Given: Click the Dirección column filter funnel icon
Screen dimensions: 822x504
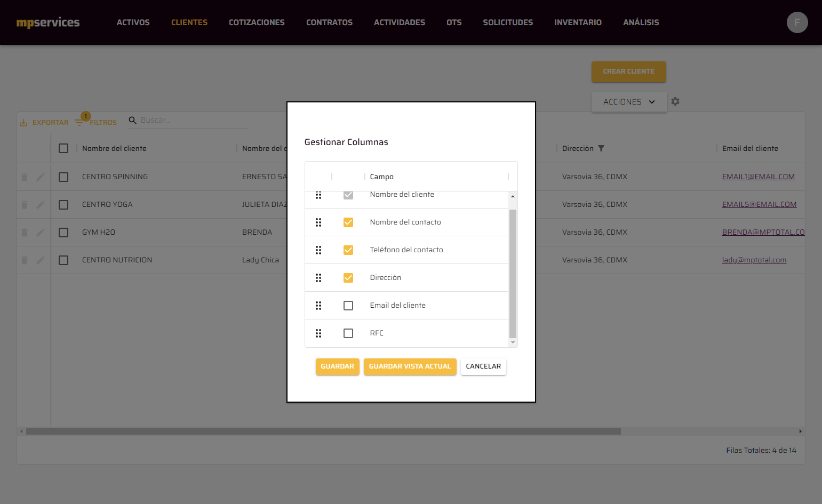Looking at the screenshot, I should [601, 148].
